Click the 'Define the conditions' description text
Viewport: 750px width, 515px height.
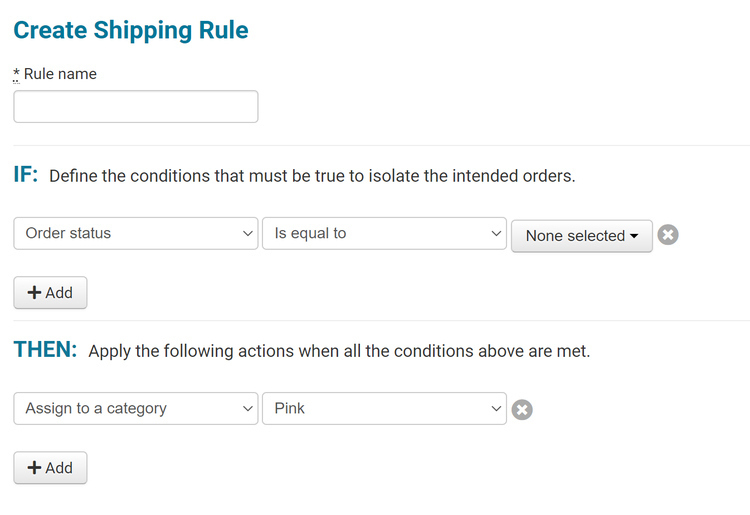[x=312, y=177]
